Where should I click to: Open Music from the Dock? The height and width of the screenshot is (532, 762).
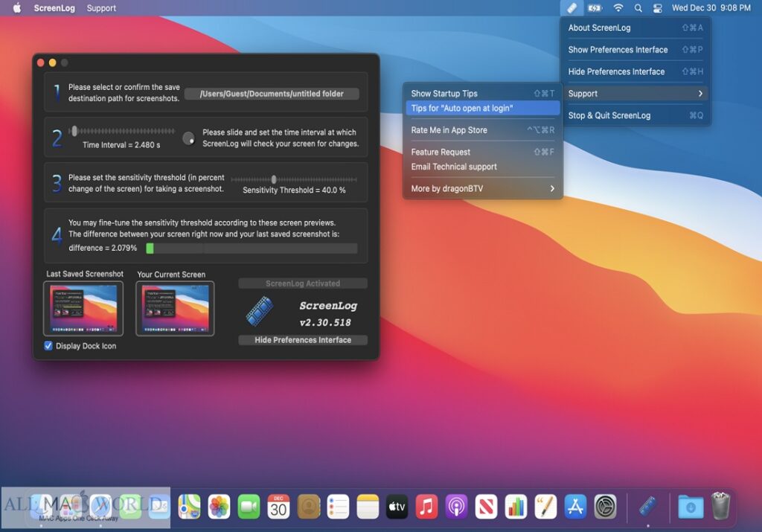tap(426, 507)
